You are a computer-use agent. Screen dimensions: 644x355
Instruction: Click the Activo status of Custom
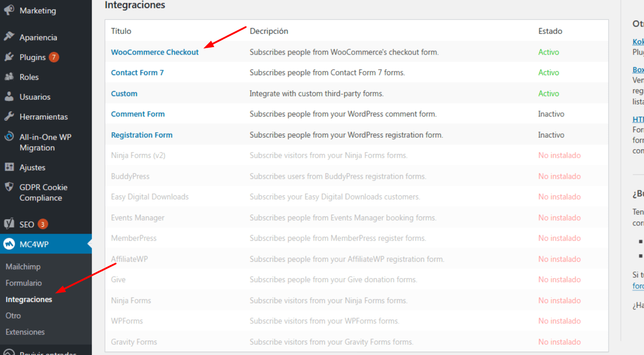(548, 93)
